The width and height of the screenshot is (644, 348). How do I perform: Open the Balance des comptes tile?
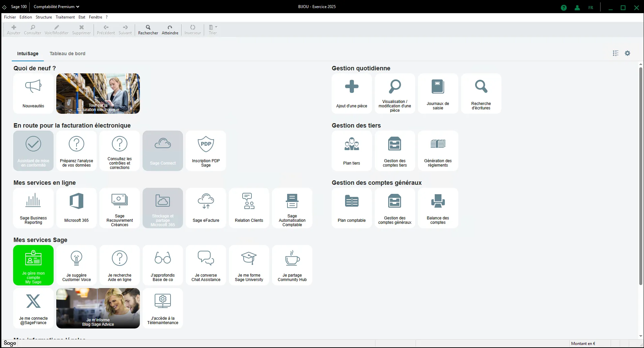(438, 208)
